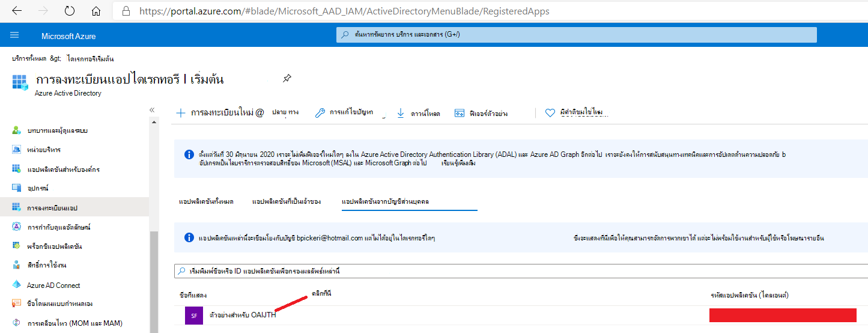The height and width of the screenshot is (333, 868).
Task: Click the application filter search box
Action: (521, 271)
